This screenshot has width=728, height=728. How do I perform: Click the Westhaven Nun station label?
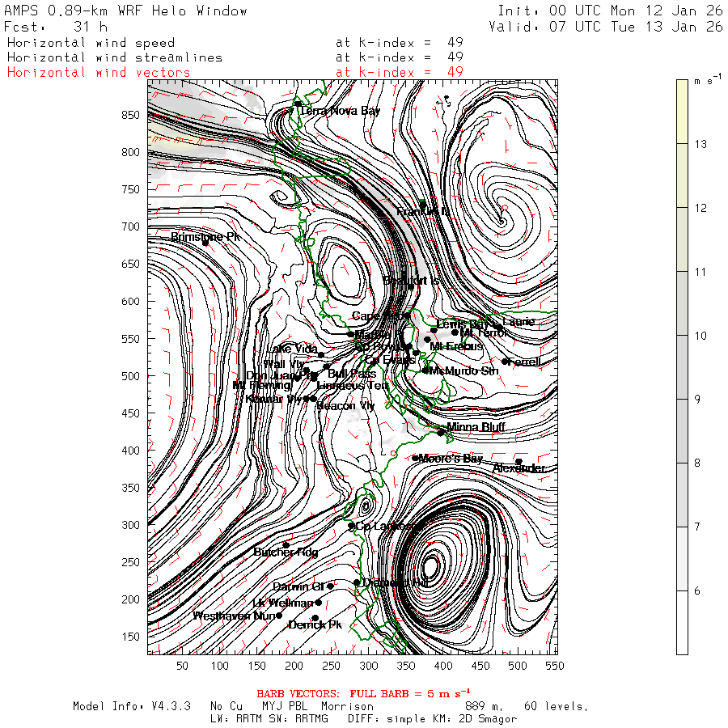pyautogui.click(x=235, y=616)
